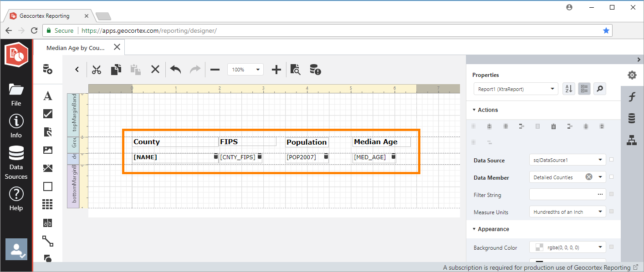This screenshot has height=272, width=644.
Task: Select the Check Box control tool
Action: coord(47,114)
